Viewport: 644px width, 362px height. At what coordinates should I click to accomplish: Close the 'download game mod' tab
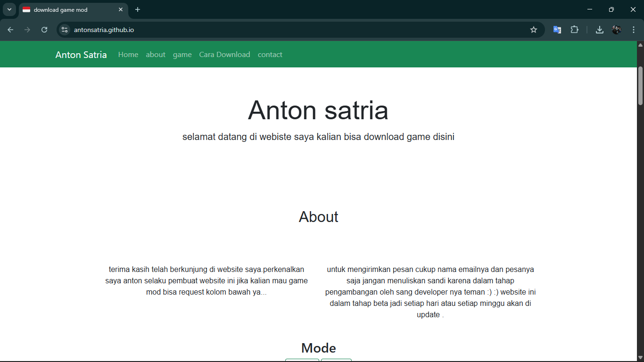[x=121, y=9]
